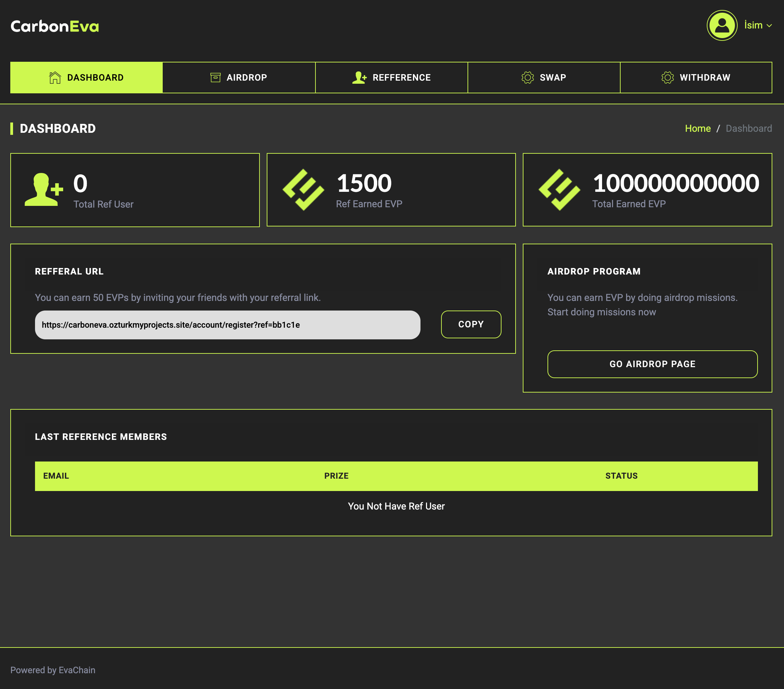Click the EVP token icon next to 1500

click(x=303, y=190)
